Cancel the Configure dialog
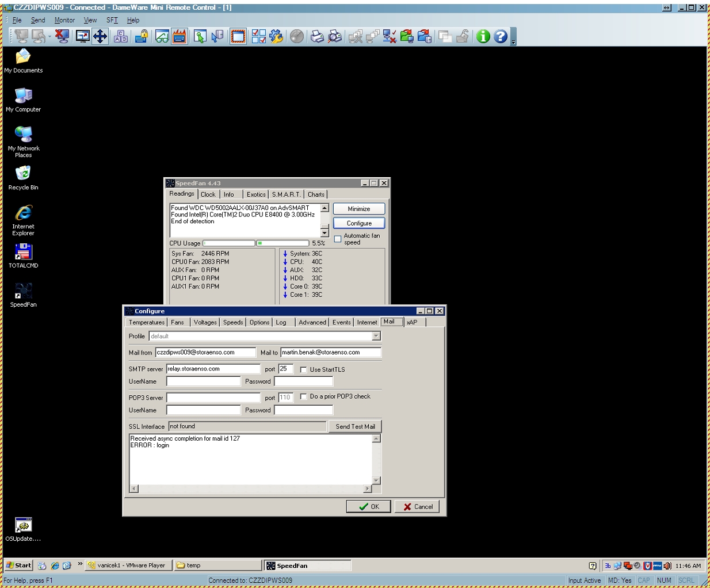Image resolution: width=710 pixels, height=588 pixels. click(x=418, y=506)
